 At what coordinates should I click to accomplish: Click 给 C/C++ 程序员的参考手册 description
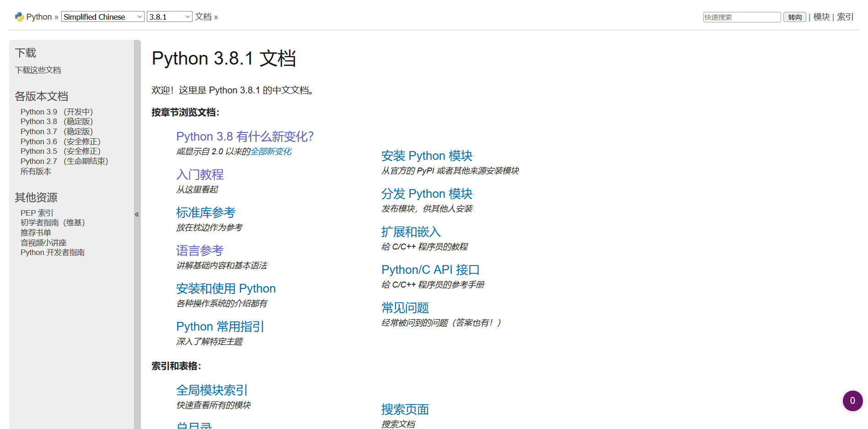point(433,285)
